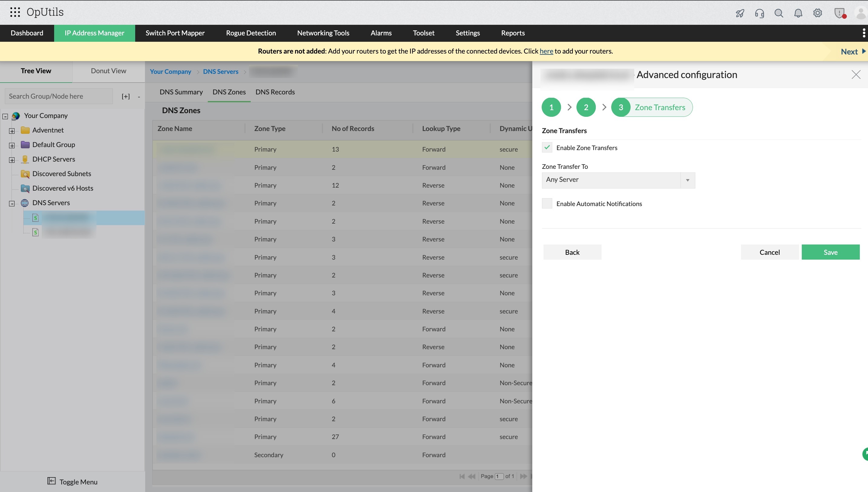Open the apps grid launcher icon
Viewport: 868px width, 492px height.
point(15,12)
